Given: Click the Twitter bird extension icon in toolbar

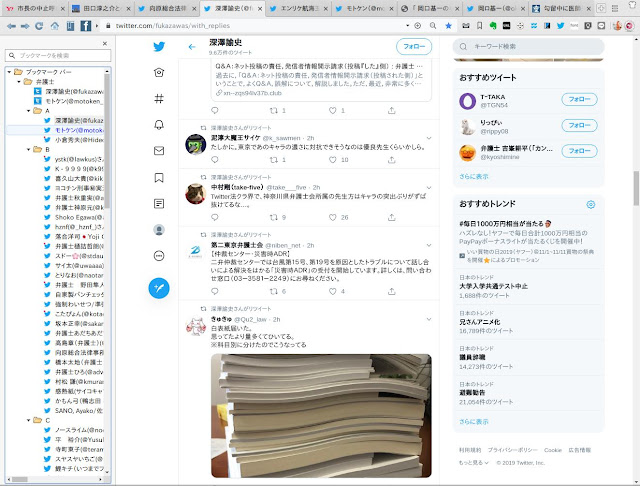Looking at the screenshot, I should coord(560,26).
